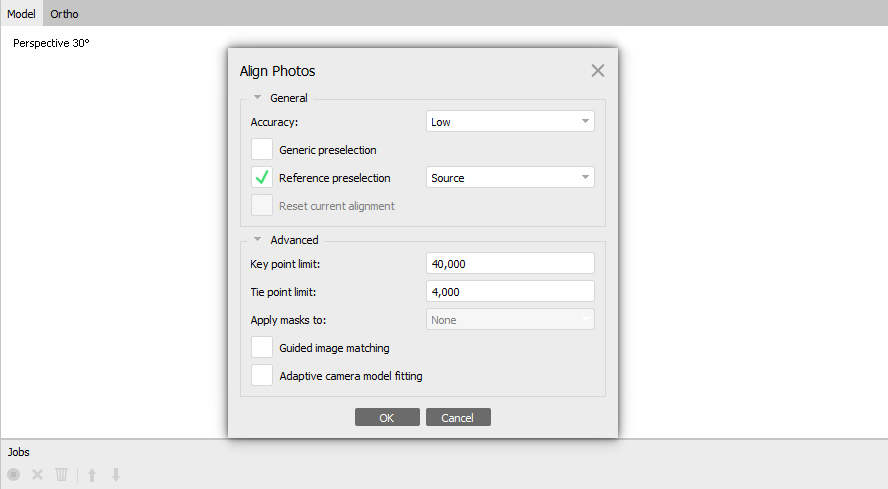This screenshot has width=888, height=489.
Task: Open the Apply masks to dropdown
Action: coord(510,320)
